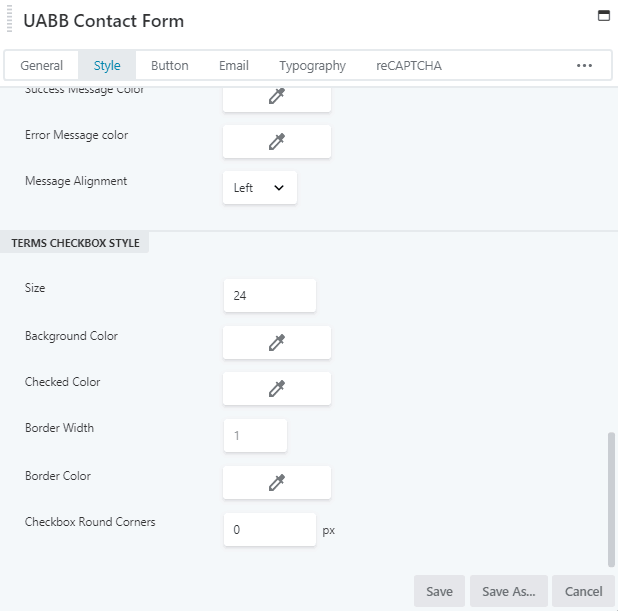Choose a Border Color with eyedropper
Viewport: 618px width, 611px height.
click(x=276, y=483)
